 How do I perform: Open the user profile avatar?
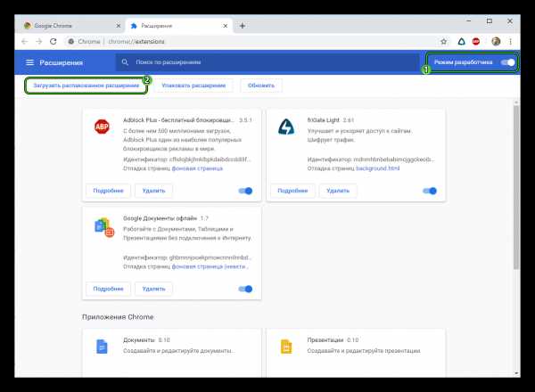click(496, 42)
